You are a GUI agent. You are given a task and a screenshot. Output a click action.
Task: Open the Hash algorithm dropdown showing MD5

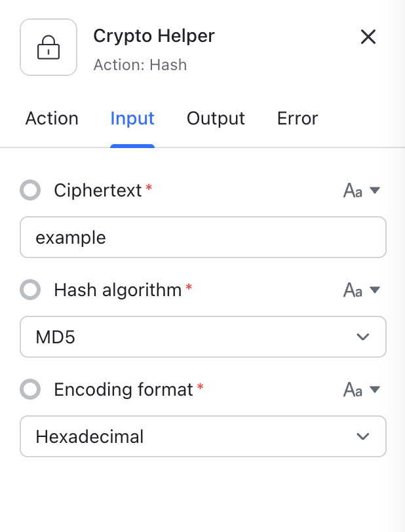click(203, 337)
